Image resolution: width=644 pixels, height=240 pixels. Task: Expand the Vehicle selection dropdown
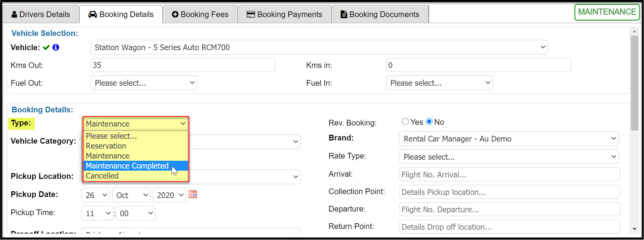coord(319,47)
